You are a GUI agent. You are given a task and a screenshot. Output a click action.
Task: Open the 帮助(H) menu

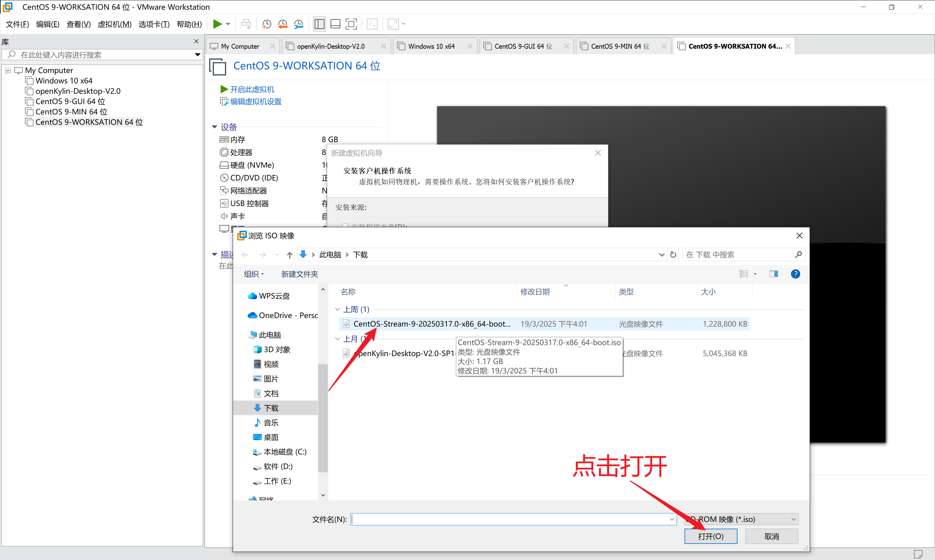pyautogui.click(x=189, y=24)
